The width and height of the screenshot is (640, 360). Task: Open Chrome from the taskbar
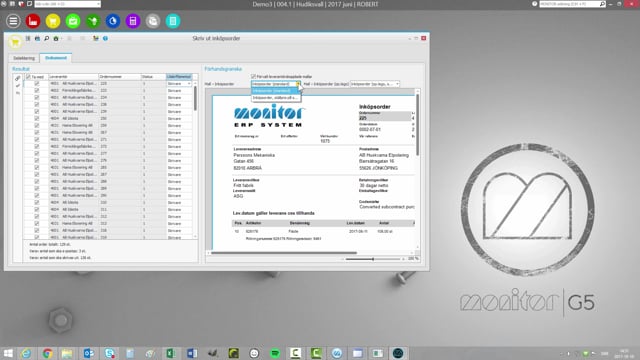[47, 353]
